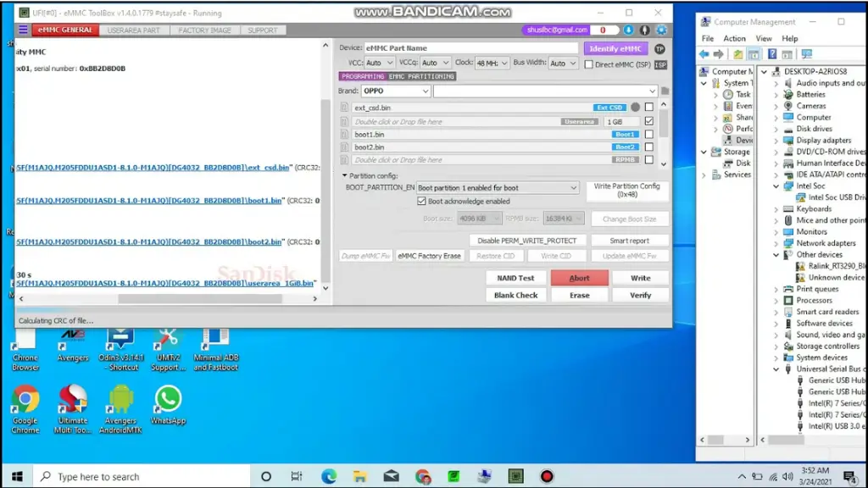
Task: Expand Batteries node in device tree
Action: (776, 95)
